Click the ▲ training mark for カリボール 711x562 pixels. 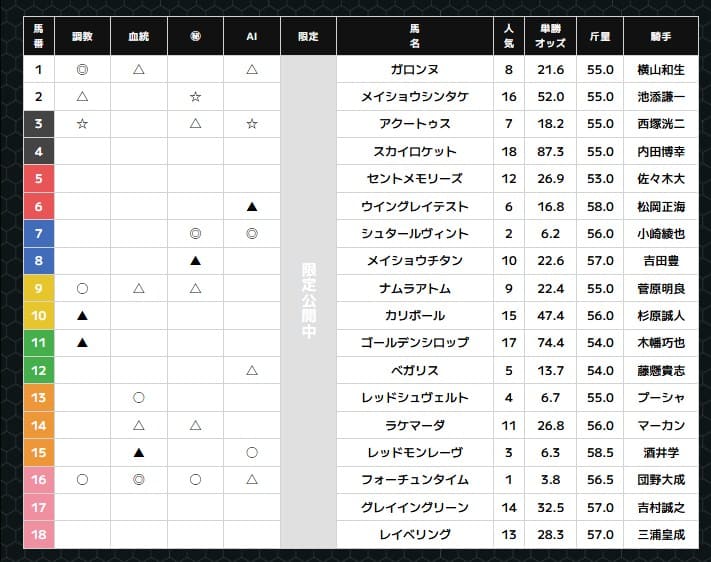pos(82,316)
